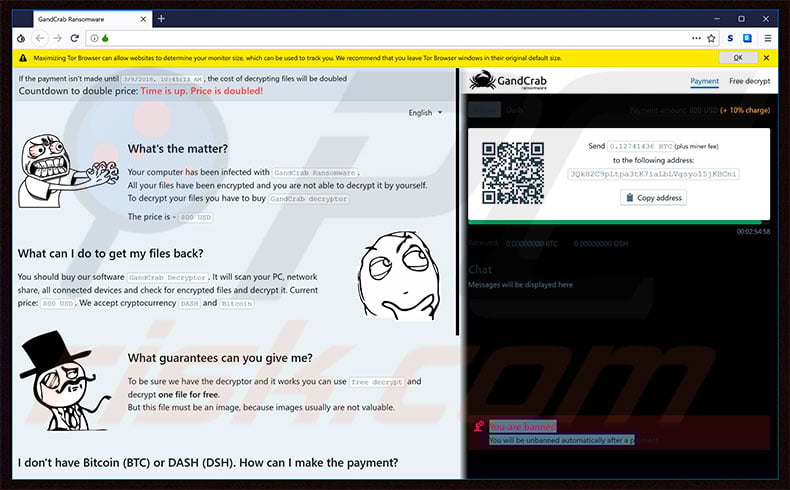Open a new tab with the plus icon
The height and width of the screenshot is (490, 790).
tap(161, 19)
